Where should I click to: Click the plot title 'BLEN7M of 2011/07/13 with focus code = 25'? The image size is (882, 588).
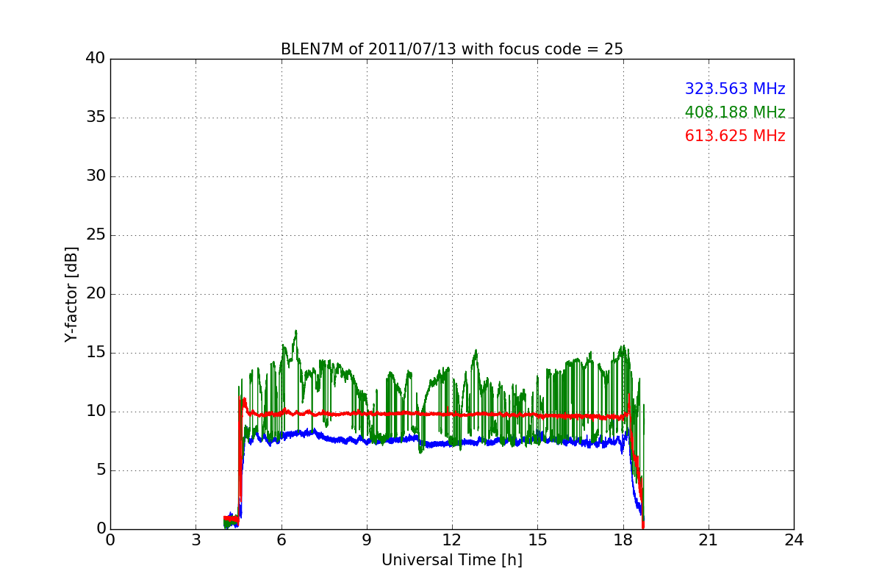point(452,49)
